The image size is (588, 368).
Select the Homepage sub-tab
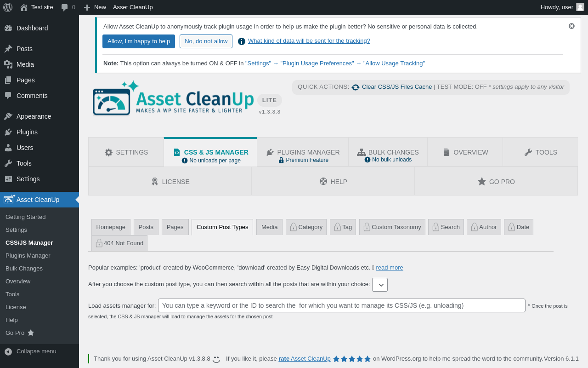point(111,227)
